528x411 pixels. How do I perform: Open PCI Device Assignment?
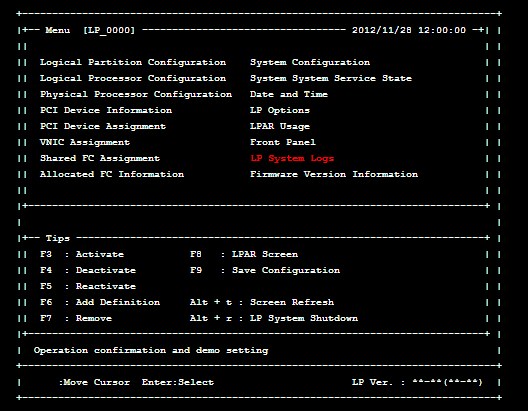pyautogui.click(x=103, y=127)
